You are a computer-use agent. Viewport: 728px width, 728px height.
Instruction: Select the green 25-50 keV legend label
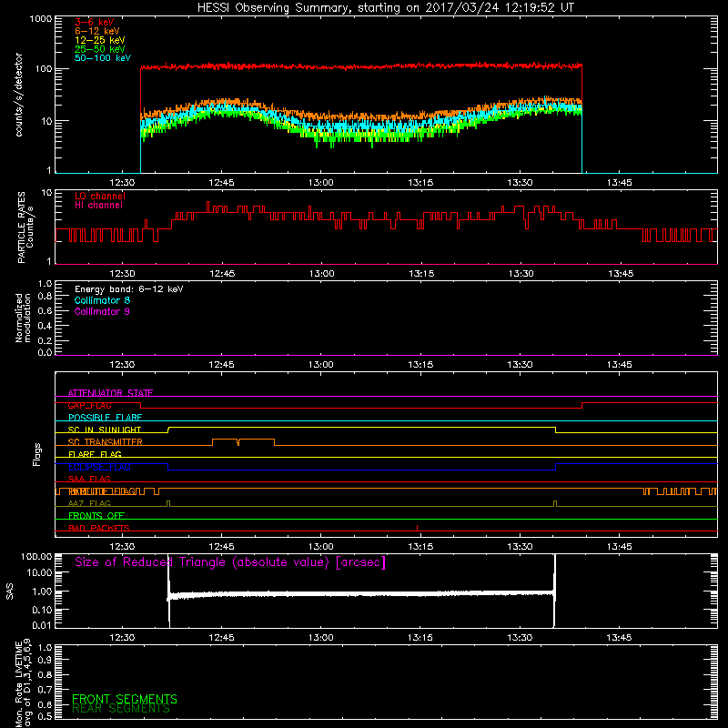tap(100, 49)
